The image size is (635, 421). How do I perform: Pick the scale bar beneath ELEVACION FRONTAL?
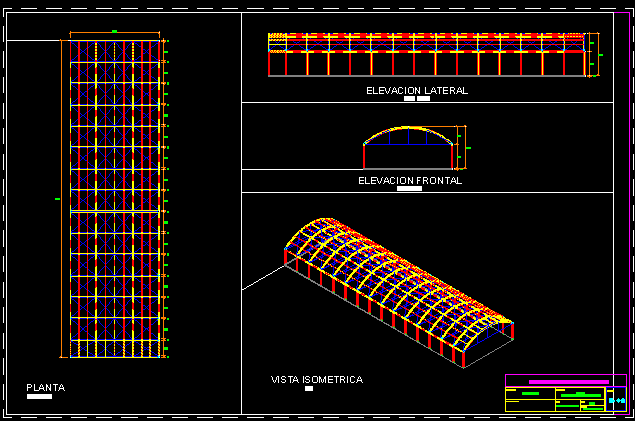click(x=409, y=189)
